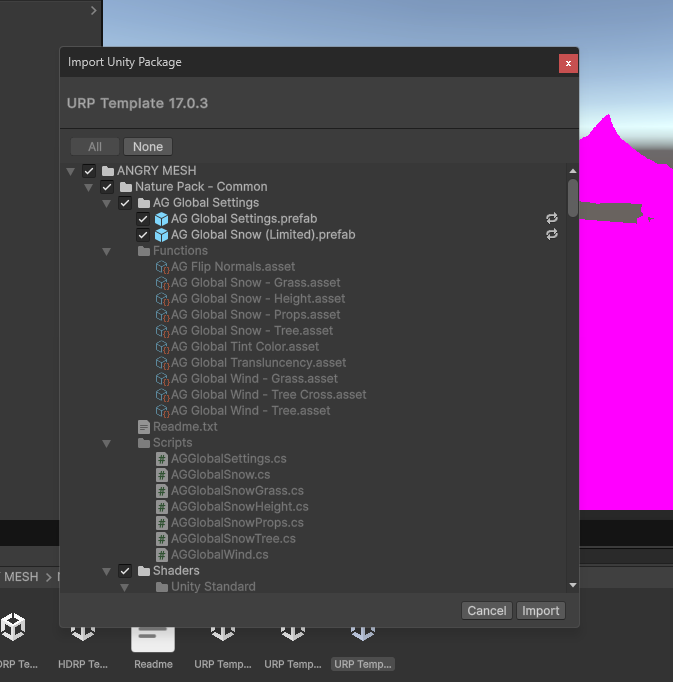Image resolution: width=673 pixels, height=682 pixels.
Task: Collapse the AG Global Settings node
Action: [x=107, y=204]
